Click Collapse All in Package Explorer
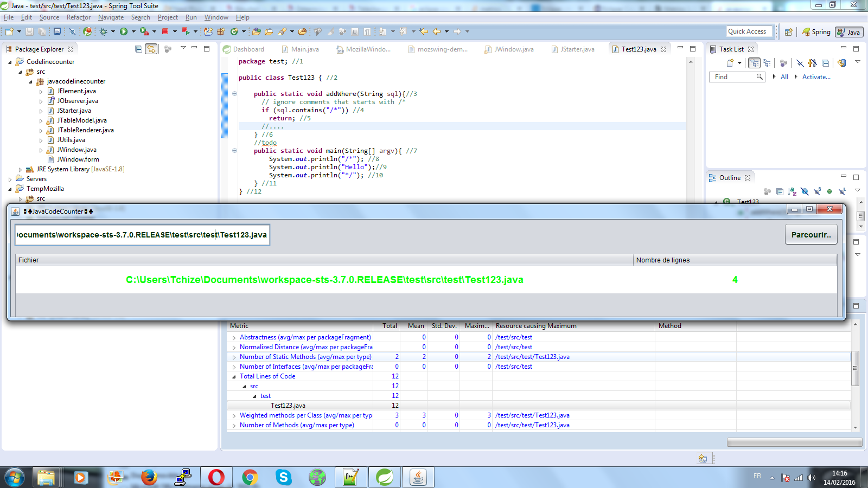Viewport: 868px width, 488px height. (x=139, y=49)
